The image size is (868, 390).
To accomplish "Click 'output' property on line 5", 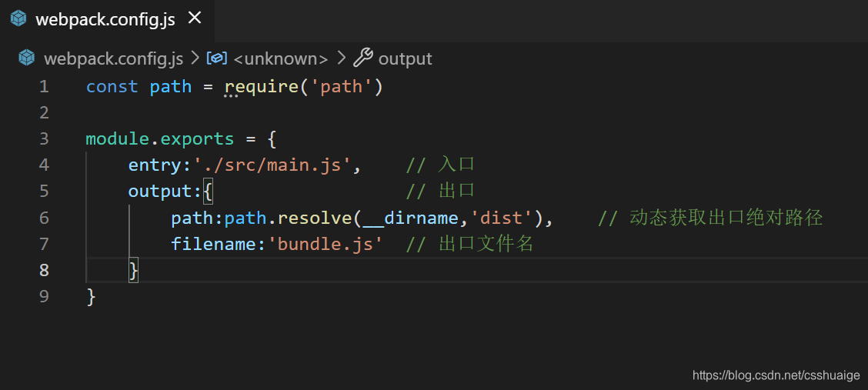I will point(160,192).
